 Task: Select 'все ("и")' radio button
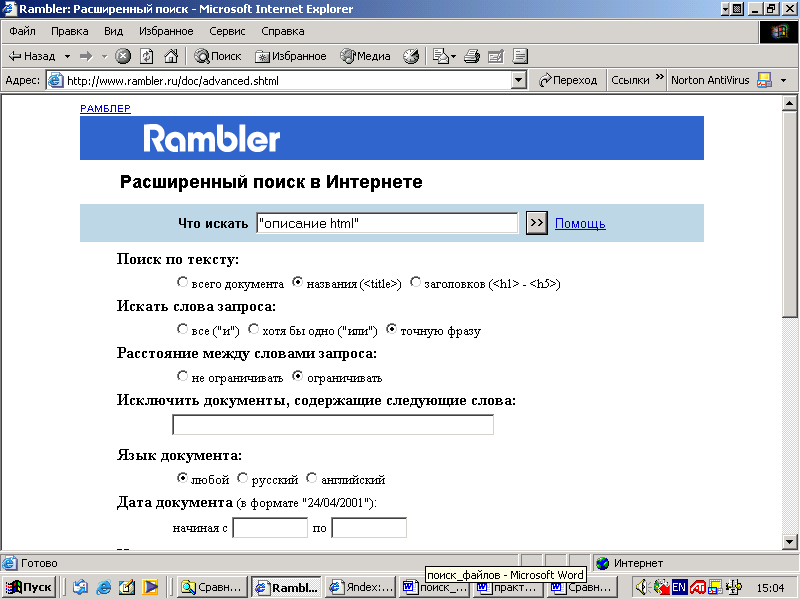(x=182, y=329)
